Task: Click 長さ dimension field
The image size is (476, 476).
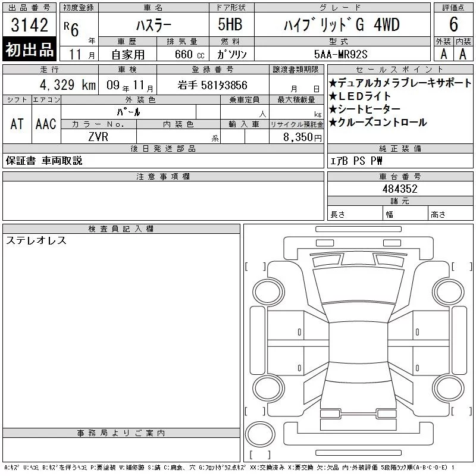Action: pos(355,213)
